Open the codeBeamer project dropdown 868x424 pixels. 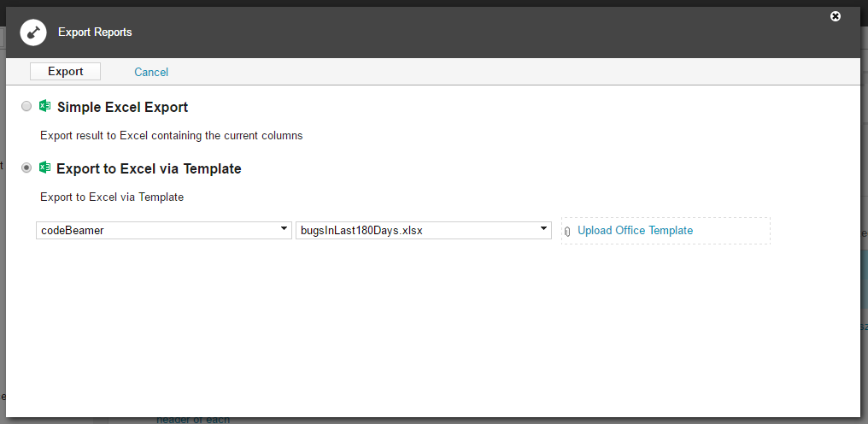tap(164, 231)
